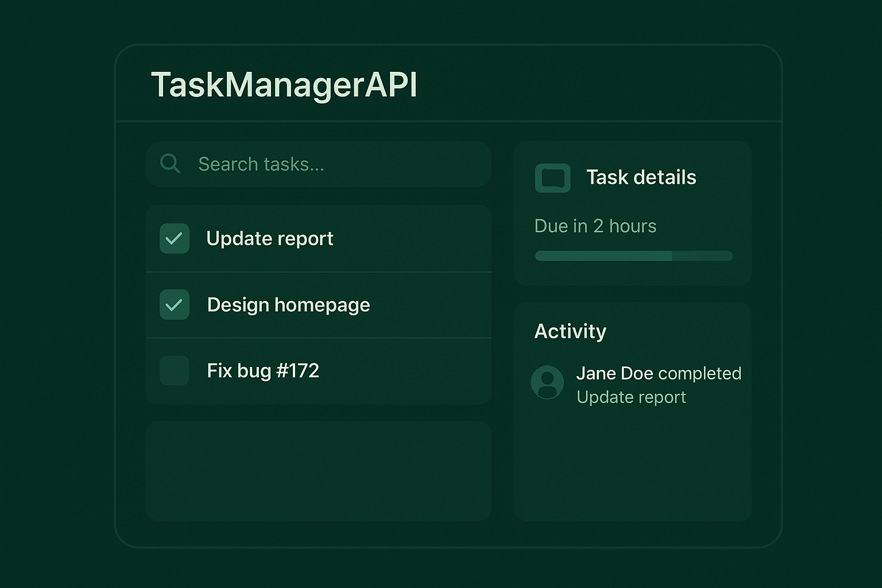
Task: Click the magnifying glass search icon
Action: coord(170,164)
